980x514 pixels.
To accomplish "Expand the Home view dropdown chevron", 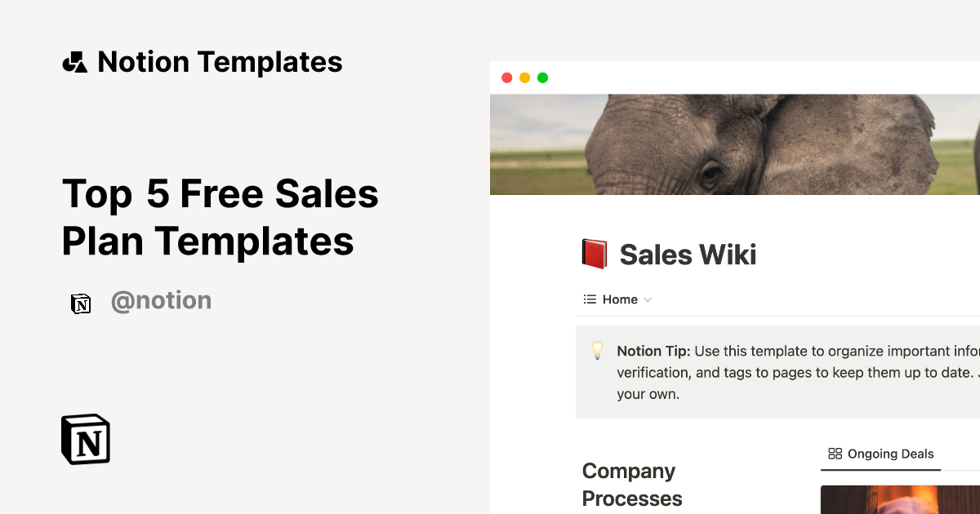I will (x=648, y=299).
